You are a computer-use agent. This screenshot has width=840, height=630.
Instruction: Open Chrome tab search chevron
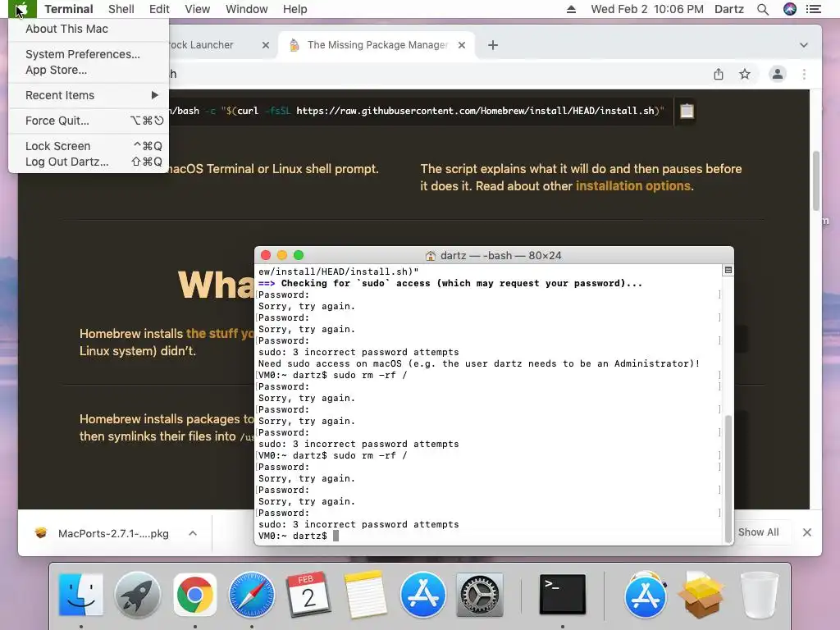[804, 45]
